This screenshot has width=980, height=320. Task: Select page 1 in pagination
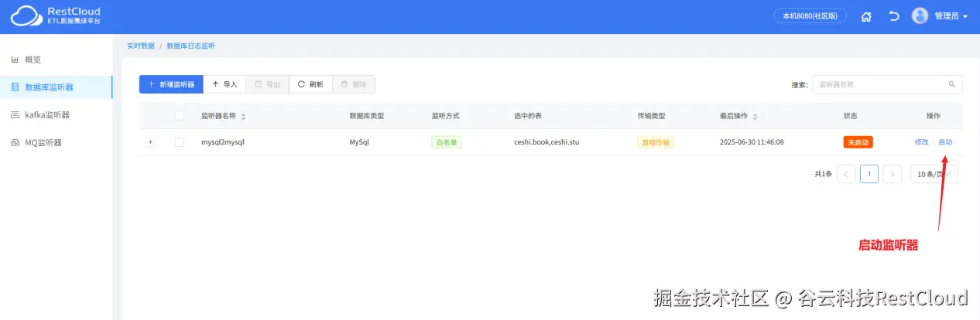point(869,174)
